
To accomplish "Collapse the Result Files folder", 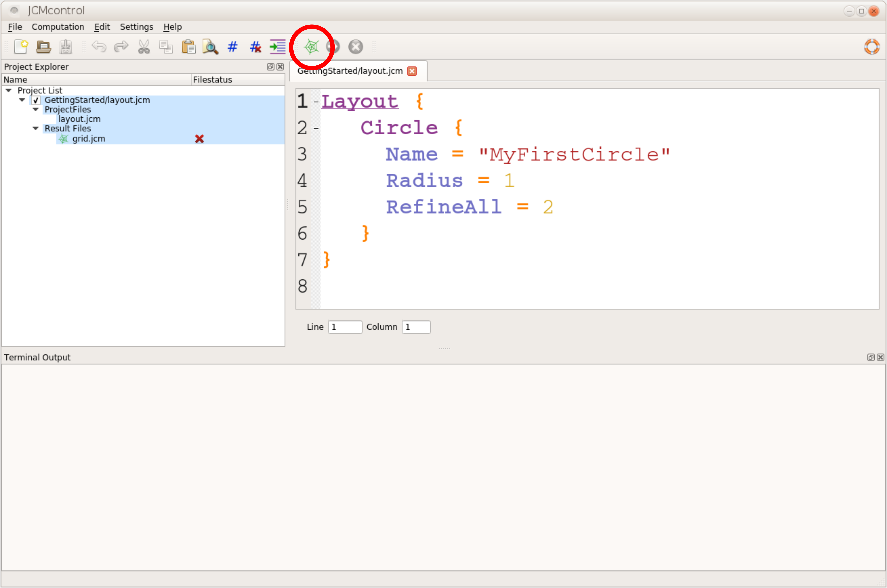I will coord(36,128).
